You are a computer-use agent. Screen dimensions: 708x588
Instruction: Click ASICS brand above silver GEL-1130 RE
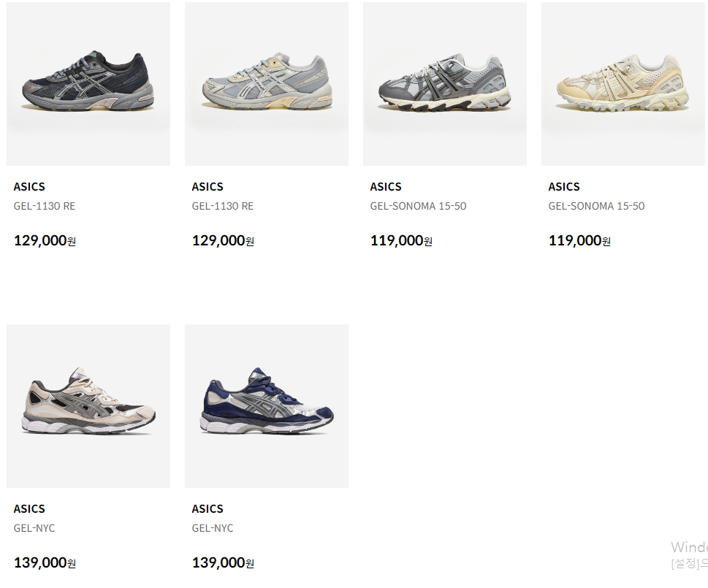pos(208,187)
